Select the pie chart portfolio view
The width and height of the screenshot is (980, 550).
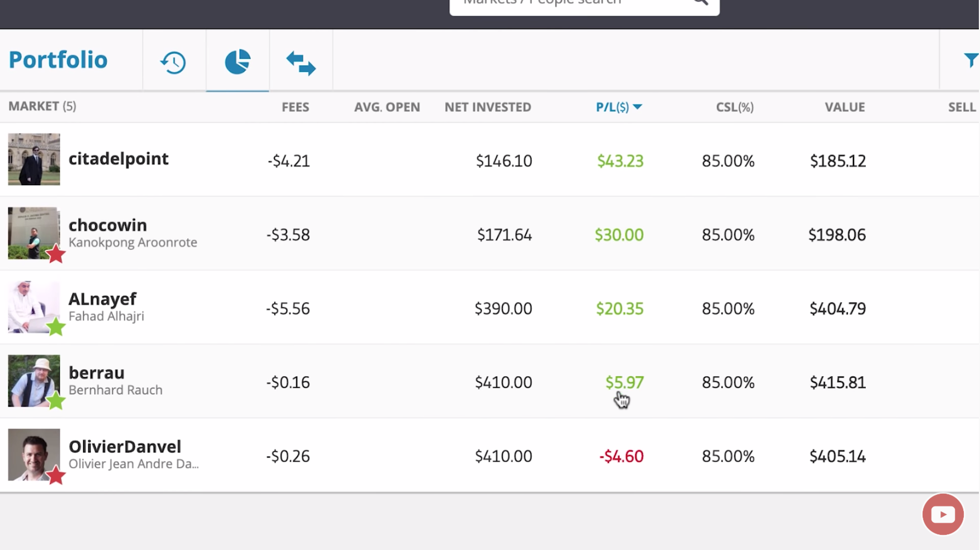237,61
